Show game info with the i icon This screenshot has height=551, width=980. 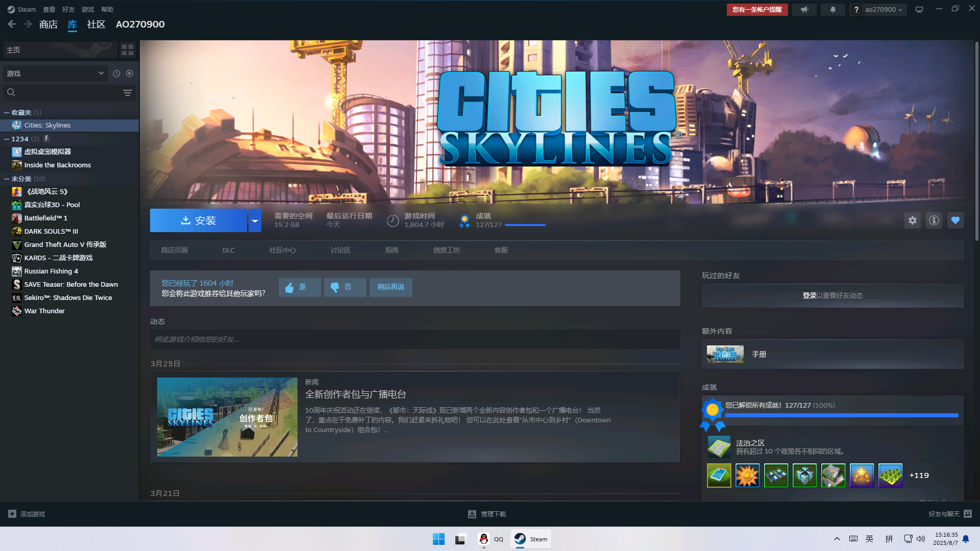point(934,220)
